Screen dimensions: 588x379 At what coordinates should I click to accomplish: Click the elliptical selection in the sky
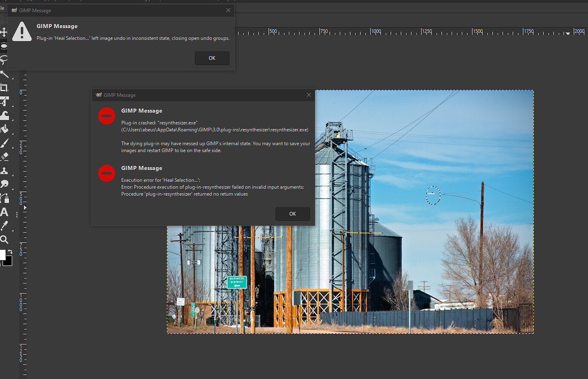point(432,195)
